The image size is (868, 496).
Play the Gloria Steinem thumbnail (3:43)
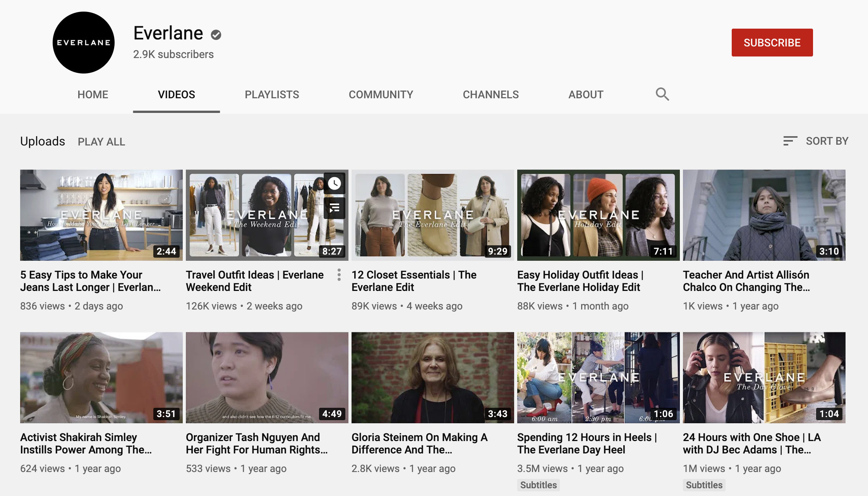[x=433, y=378]
